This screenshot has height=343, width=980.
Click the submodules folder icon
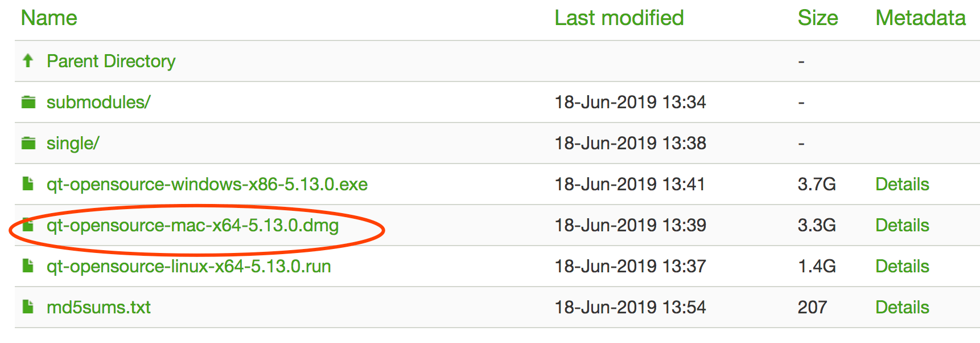click(28, 102)
